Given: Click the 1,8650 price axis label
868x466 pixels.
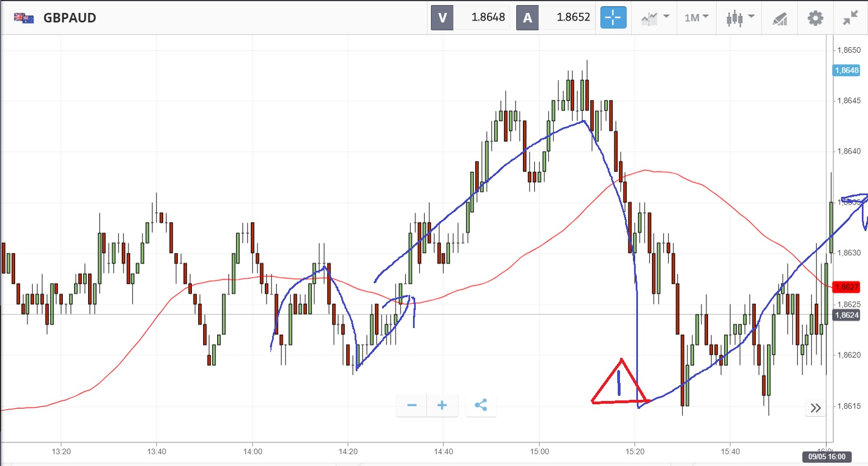Looking at the screenshot, I should 848,50.
